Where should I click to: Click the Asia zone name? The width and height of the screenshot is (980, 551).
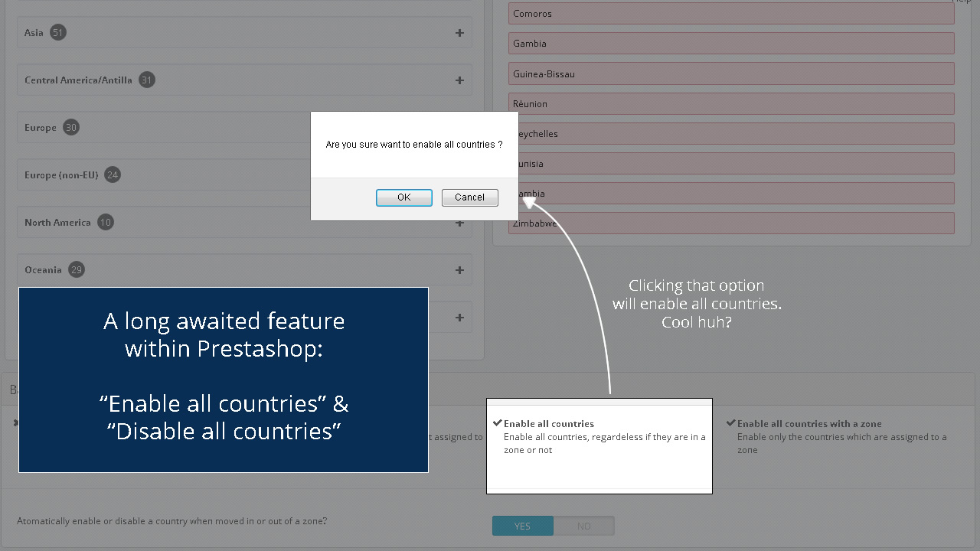point(34,33)
